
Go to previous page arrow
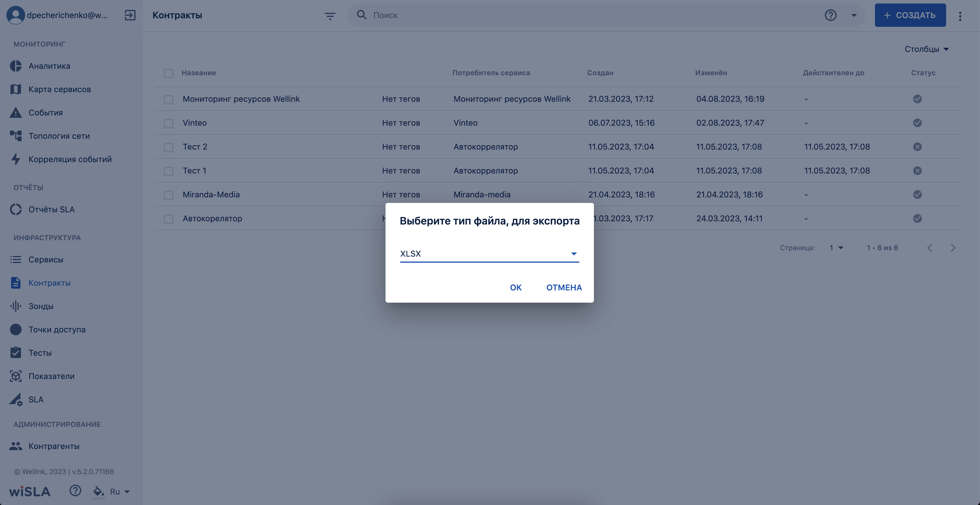click(x=930, y=248)
